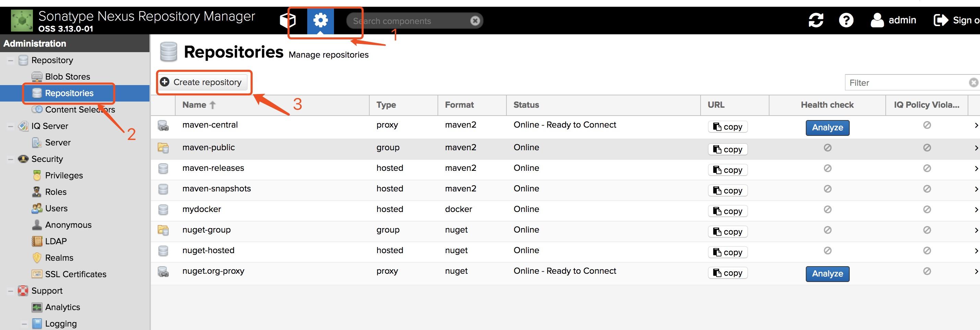The image size is (980, 330).
Task: Click the admin user icon
Action: click(x=877, y=20)
